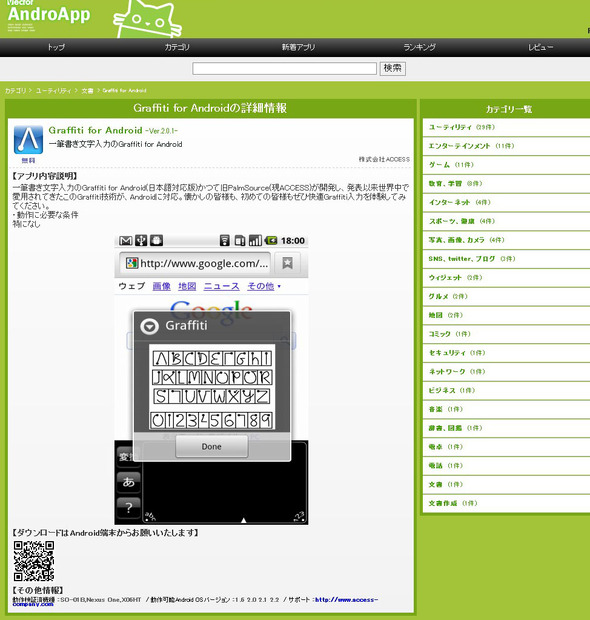Click the USB icon in the phone status bar
590x620 pixels.
tap(141, 240)
